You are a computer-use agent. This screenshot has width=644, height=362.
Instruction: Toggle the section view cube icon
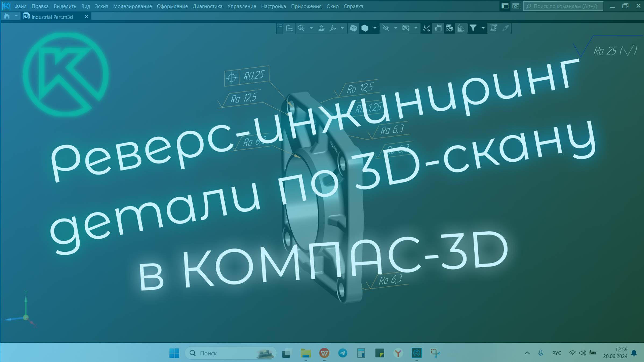[x=449, y=28]
